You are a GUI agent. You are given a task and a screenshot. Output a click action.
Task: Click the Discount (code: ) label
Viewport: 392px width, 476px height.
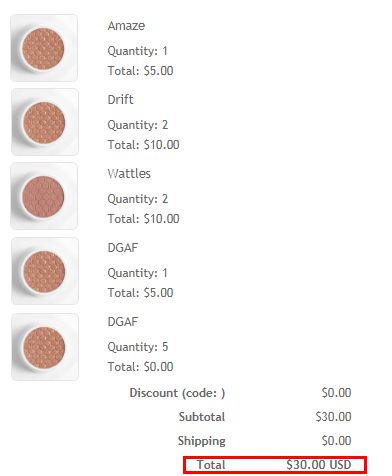177,393
